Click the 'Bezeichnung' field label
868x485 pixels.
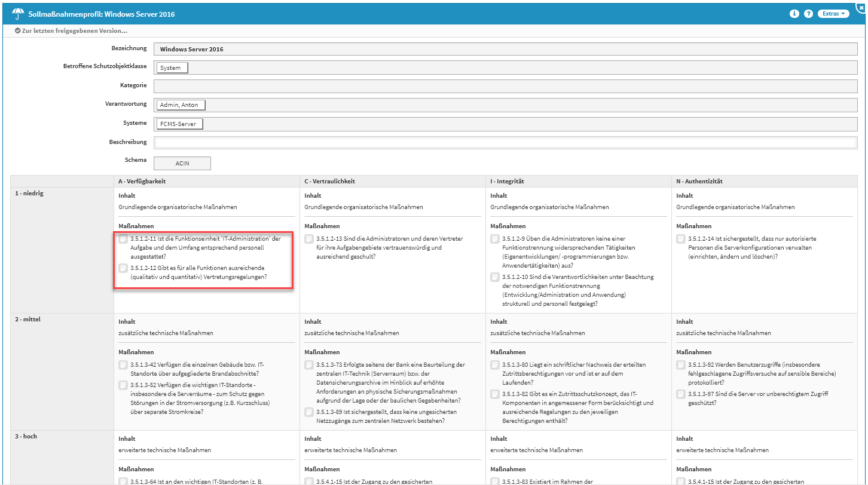tap(129, 48)
